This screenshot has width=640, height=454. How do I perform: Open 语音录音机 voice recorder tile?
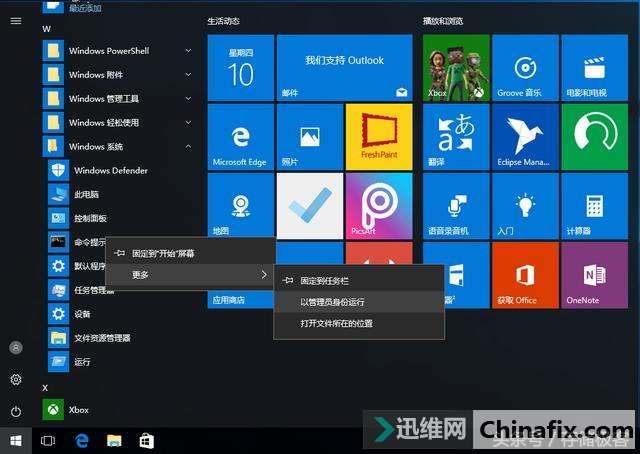(456, 206)
